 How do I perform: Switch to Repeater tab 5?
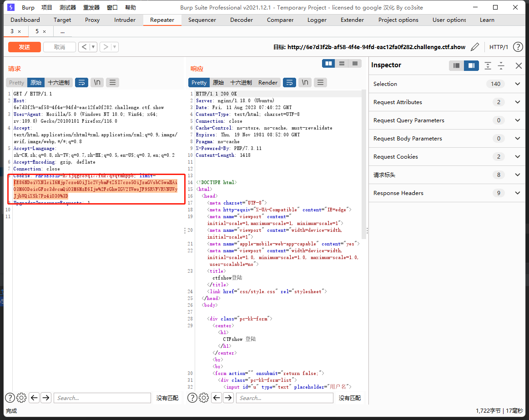point(37,31)
